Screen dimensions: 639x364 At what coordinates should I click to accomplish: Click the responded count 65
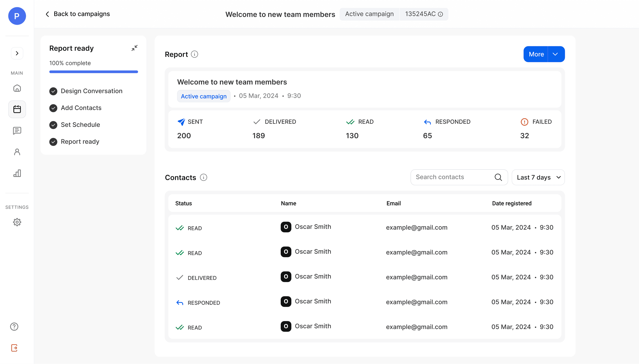pyautogui.click(x=428, y=136)
